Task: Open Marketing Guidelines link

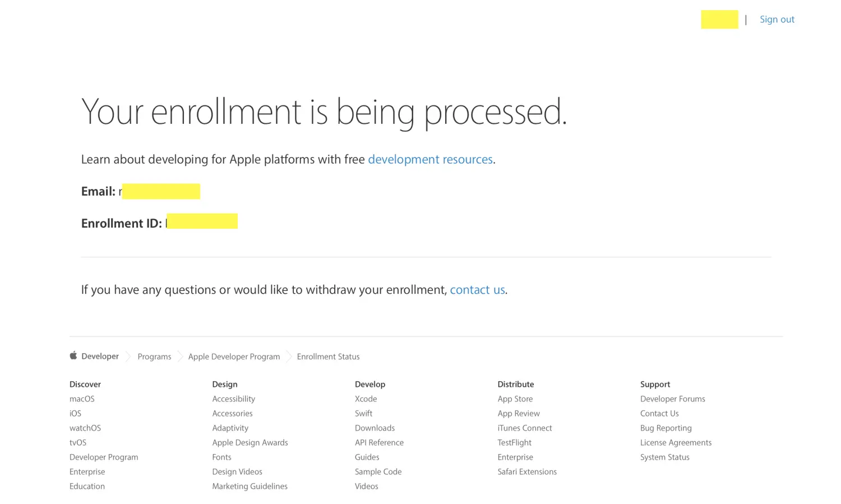Action: click(x=249, y=486)
